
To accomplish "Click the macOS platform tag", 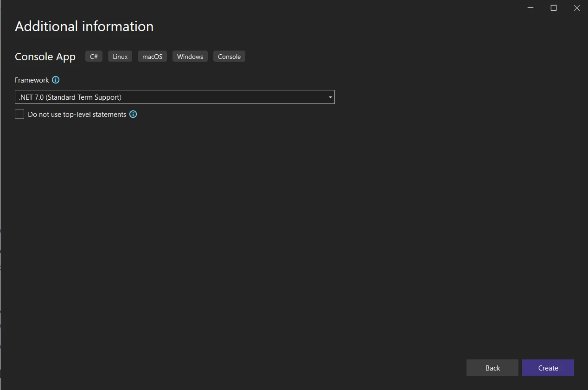I will click(x=152, y=57).
